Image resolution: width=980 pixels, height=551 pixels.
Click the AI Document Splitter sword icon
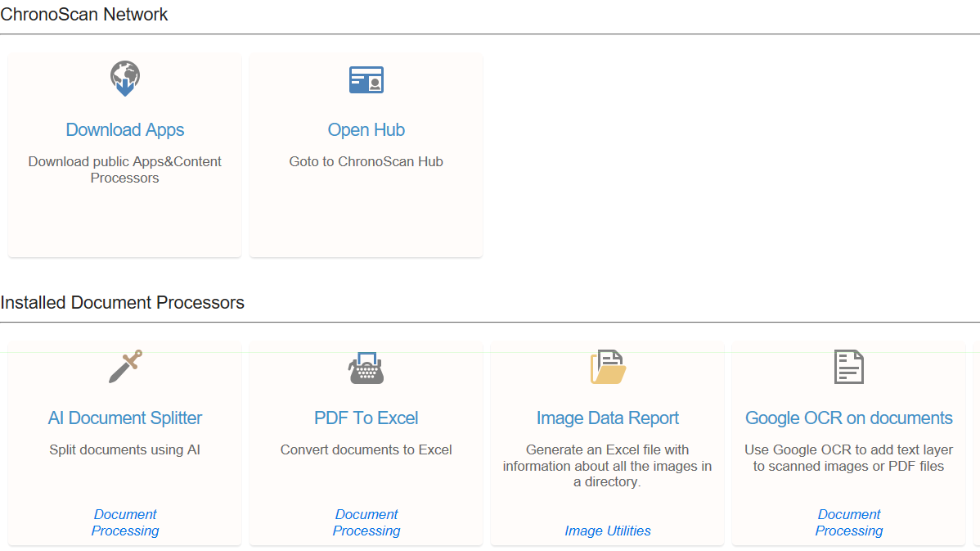[x=125, y=367]
